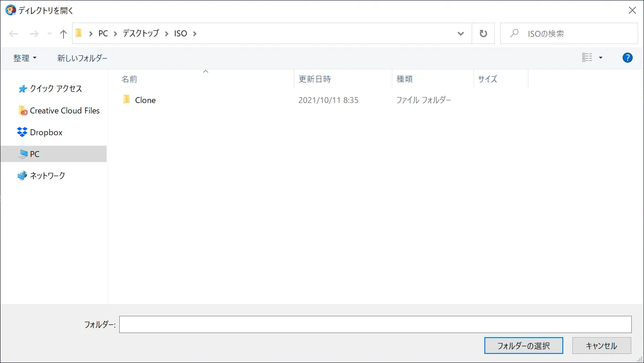Create a new folder with 新しいフォルダー
Image resolution: width=644 pixels, height=363 pixels.
83,58
